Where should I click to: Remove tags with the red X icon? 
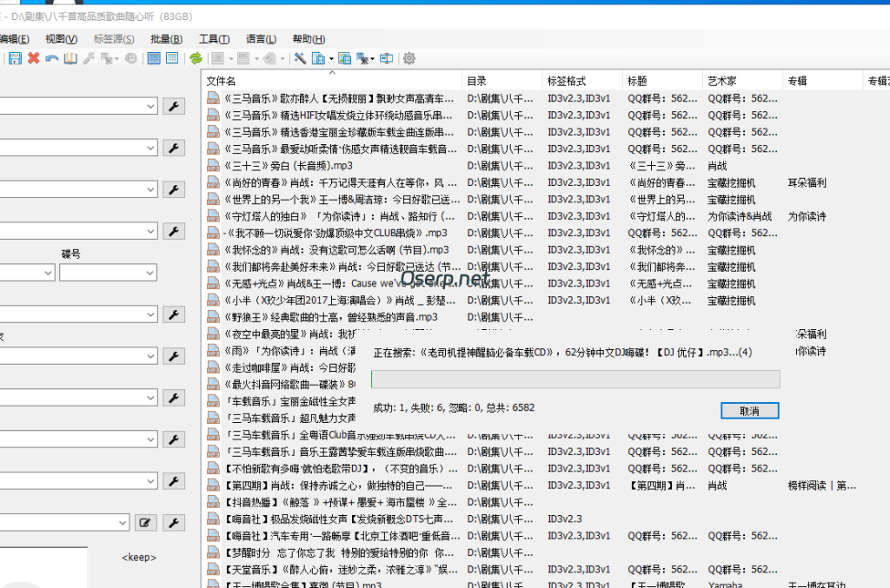click(35, 58)
